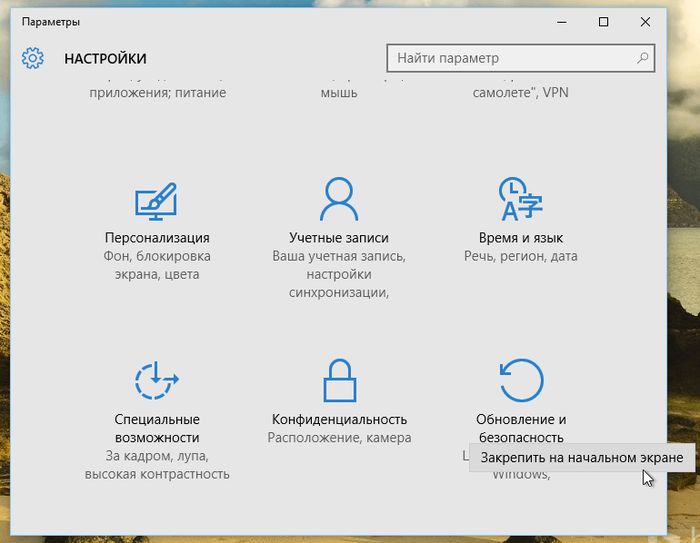The height and width of the screenshot is (543, 700).
Task: Open the Время и язык clock icon
Action: click(x=520, y=199)
